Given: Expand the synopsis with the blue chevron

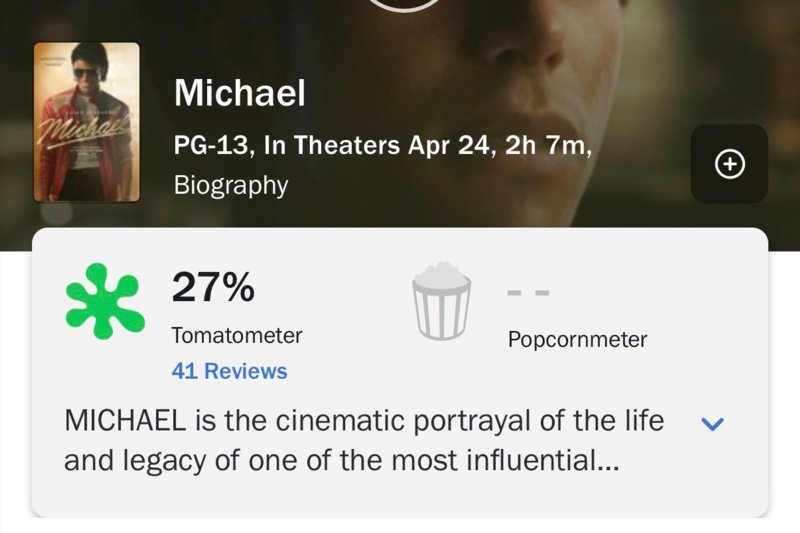Looking at the screenshot, I should 712,424.
